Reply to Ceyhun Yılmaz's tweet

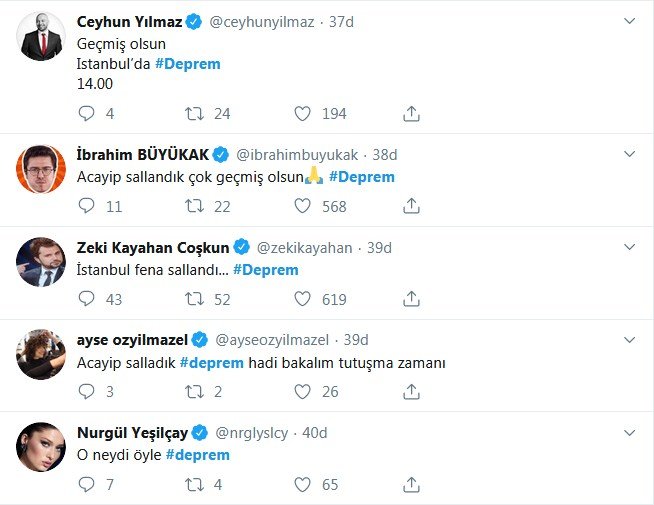[87, 114]
